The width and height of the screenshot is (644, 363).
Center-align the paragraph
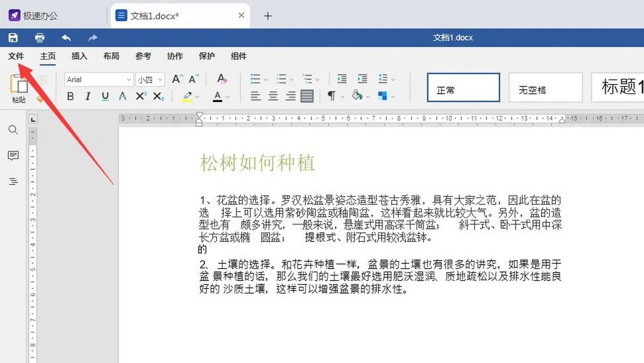(x=273, y=96)
